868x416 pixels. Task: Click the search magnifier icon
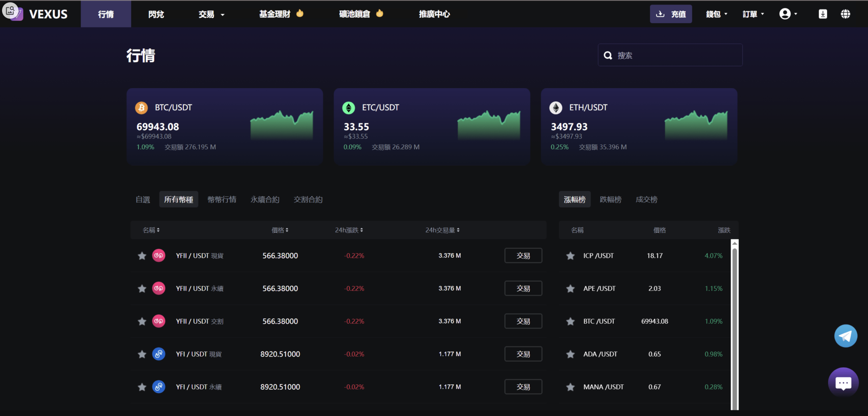click(608, 55)
